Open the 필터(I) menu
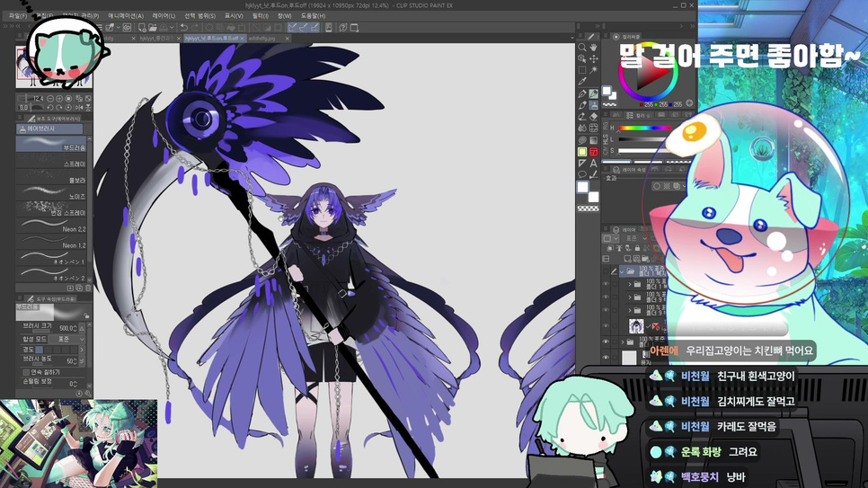Image resolution: width=868 pixels, height=488 pixels. pyautogui.click(x=261, y=16)
